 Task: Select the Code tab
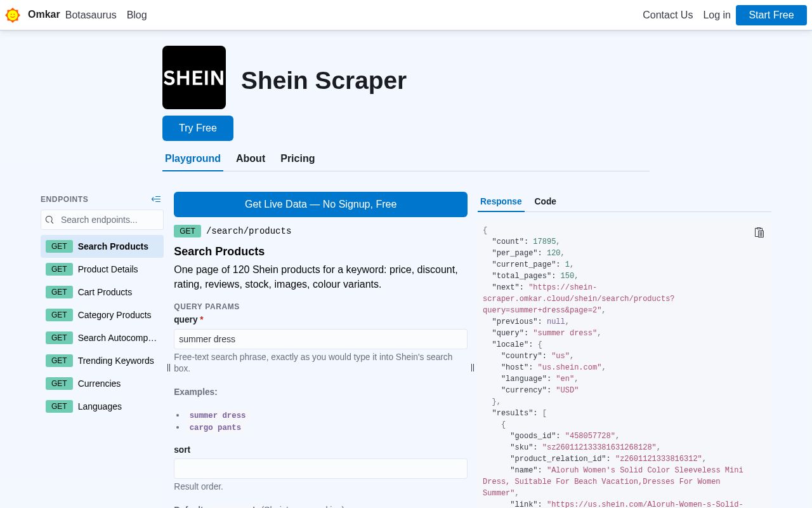pyautogui.click(x=545, y=201)
